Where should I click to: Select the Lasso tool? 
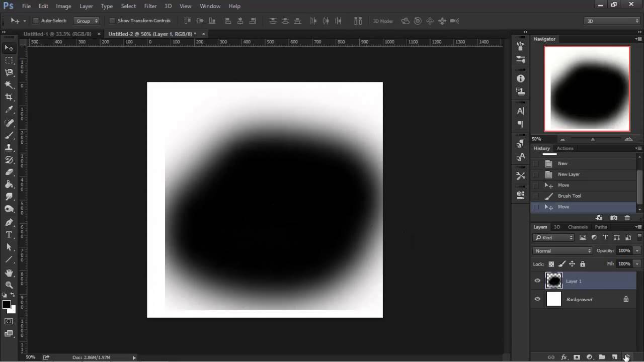9,72
